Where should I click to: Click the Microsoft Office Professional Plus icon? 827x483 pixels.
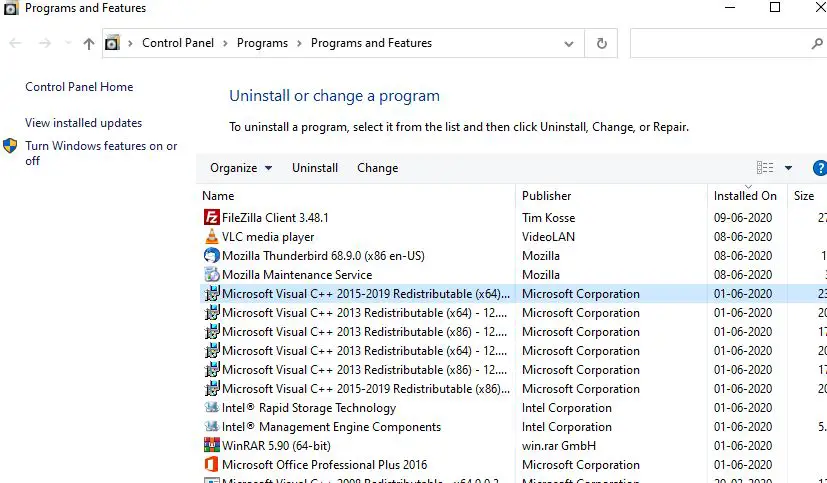[x=211, y=464]
